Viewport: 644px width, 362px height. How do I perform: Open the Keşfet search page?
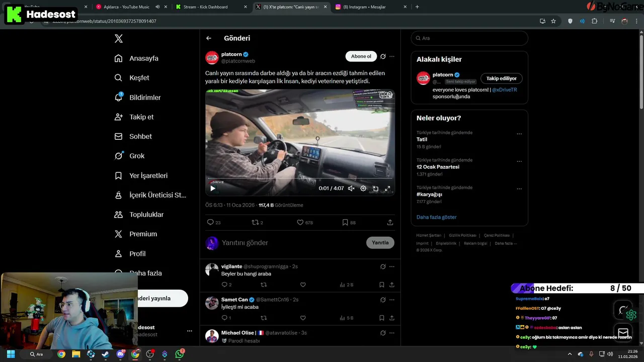tap(132, 78)
